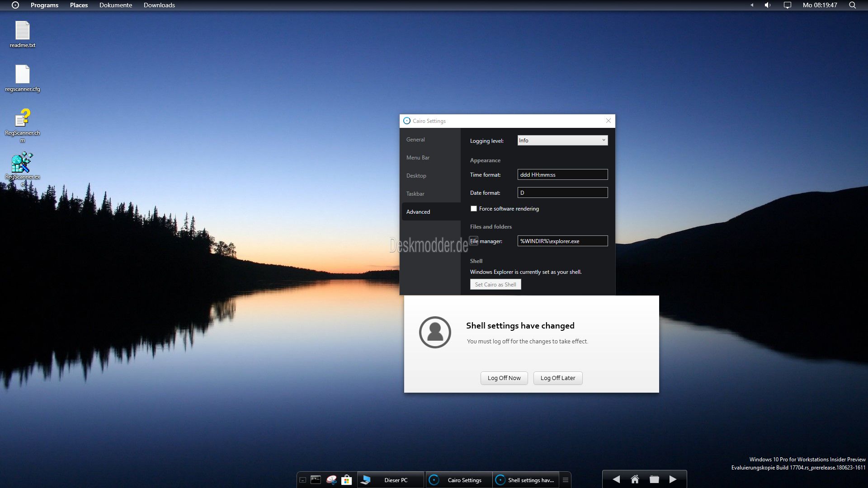Click the Time format input field
Image resolution: width=868 pixels, height=488 pixels.
pyautogui.click(x=562, y=175)
